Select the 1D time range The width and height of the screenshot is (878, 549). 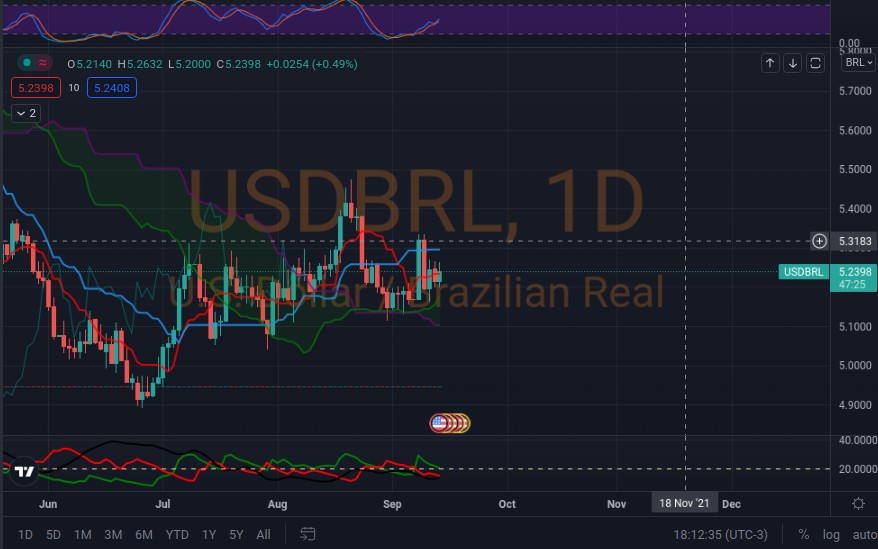[x=26, y=534]
